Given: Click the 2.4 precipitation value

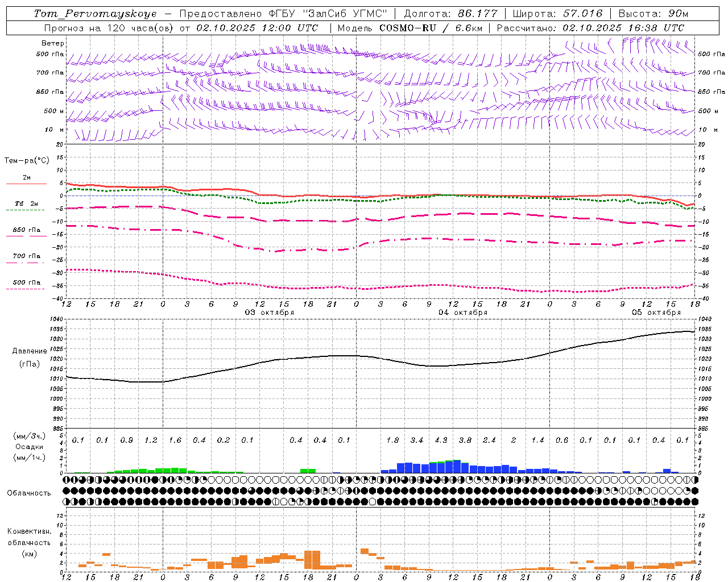Looking at the screenshot, I should point(489,440).
